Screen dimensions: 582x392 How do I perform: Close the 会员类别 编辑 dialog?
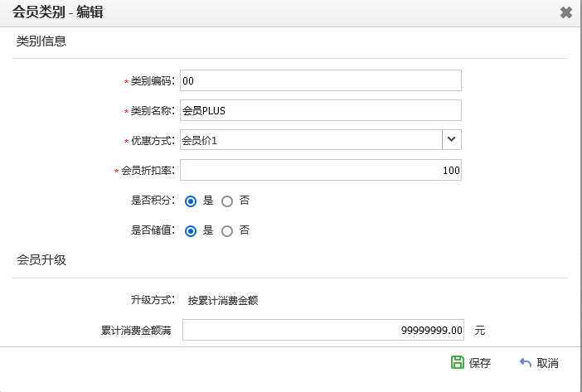pos(566,12)
